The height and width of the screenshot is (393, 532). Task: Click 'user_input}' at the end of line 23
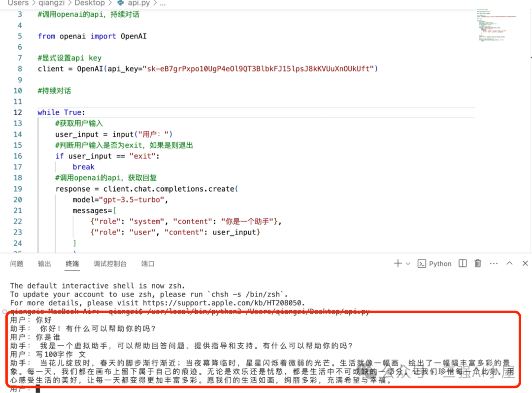(x=236, y=232)
